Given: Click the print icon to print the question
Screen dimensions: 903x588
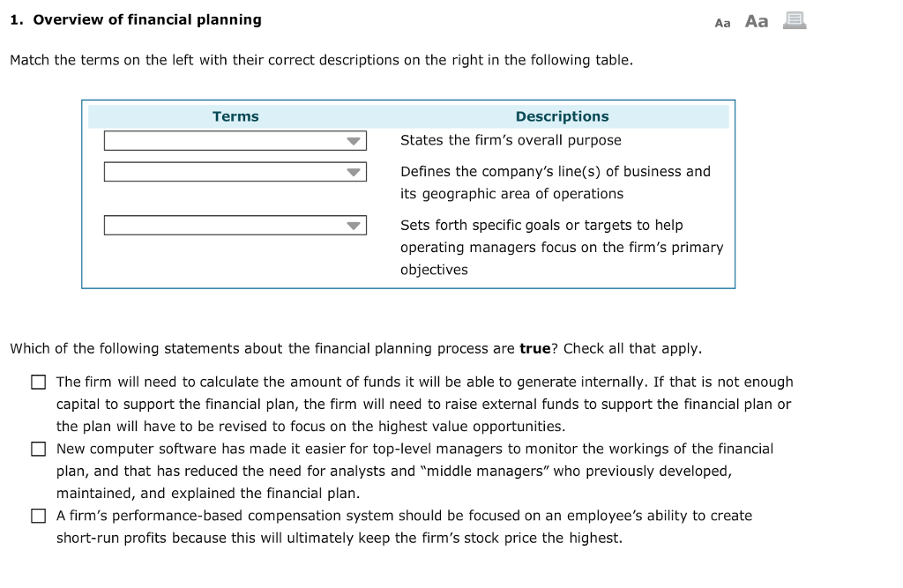Looking at the screenshot, I should [793, 21].
